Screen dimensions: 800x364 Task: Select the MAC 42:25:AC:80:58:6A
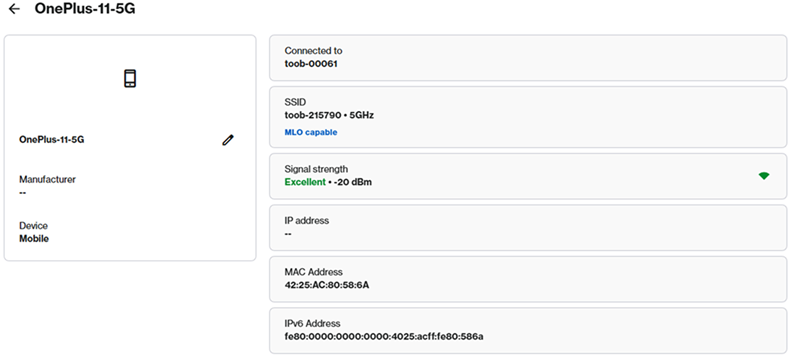tap(327, 285)
